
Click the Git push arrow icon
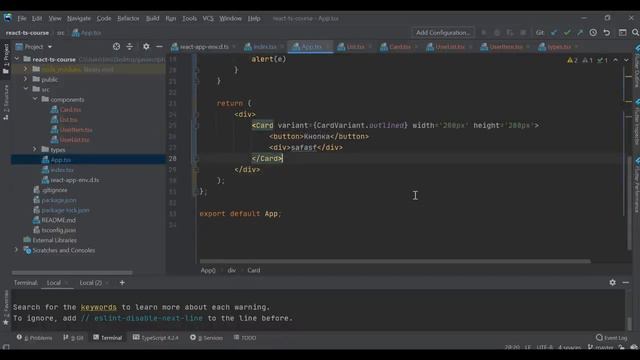[x=580, y=33]
